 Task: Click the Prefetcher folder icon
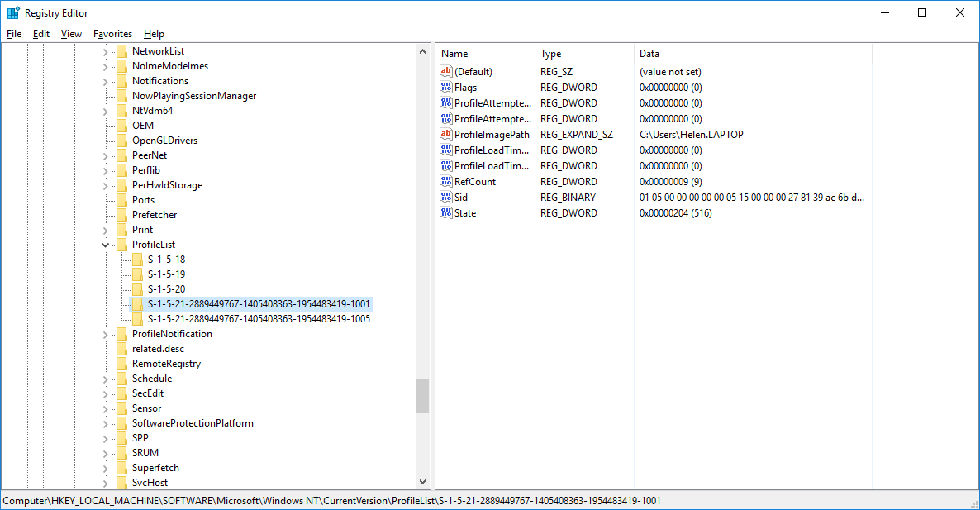point(121,215)
